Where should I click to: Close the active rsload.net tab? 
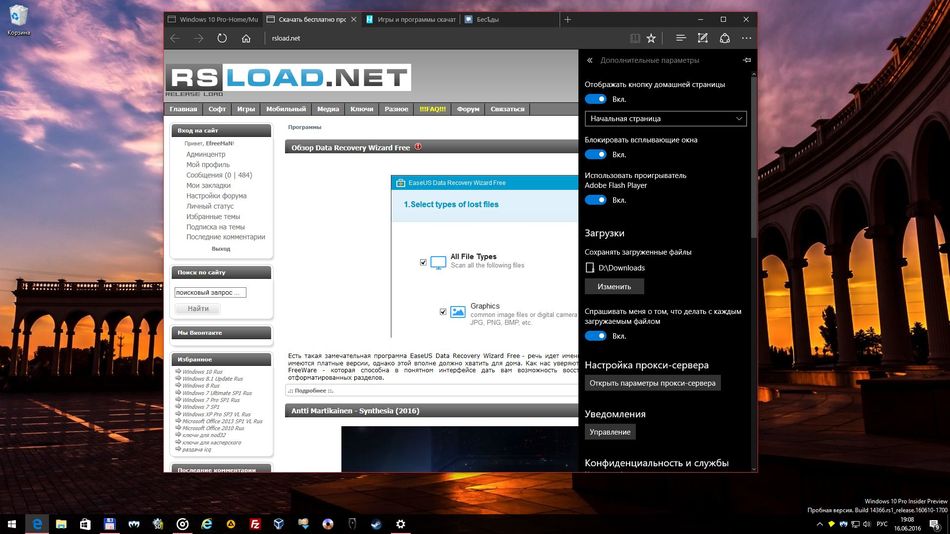point(354,19)
